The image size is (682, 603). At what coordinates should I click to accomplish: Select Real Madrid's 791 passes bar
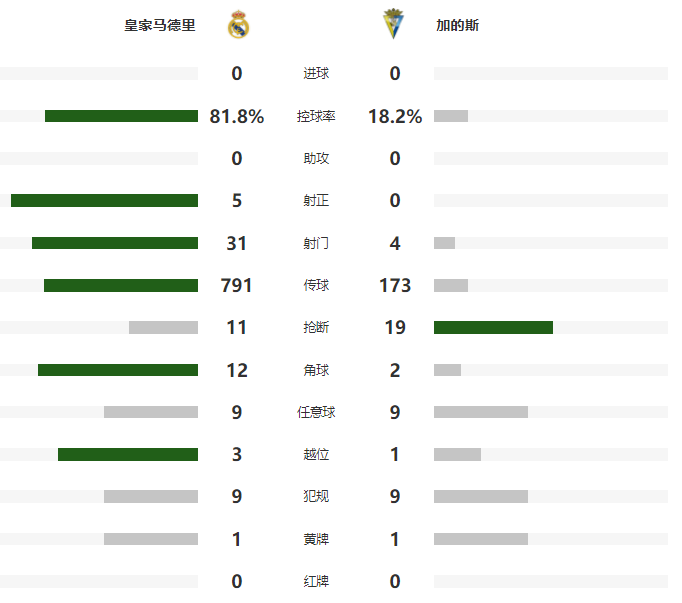[121, 285]
